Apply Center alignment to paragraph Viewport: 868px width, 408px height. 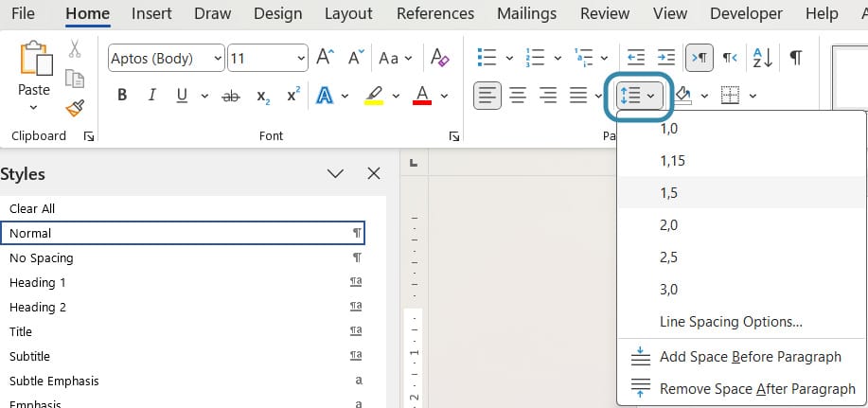(x=518, y=96)
